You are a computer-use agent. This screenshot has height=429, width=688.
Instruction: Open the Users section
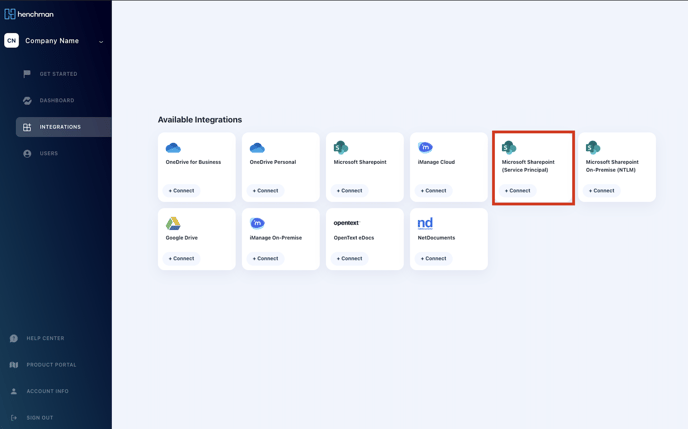point(48,154)
